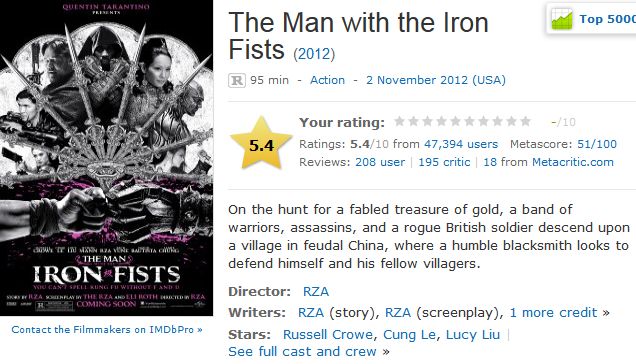Open the 51/100 Metascore link
636x364 pixels.
coord(597,144)
